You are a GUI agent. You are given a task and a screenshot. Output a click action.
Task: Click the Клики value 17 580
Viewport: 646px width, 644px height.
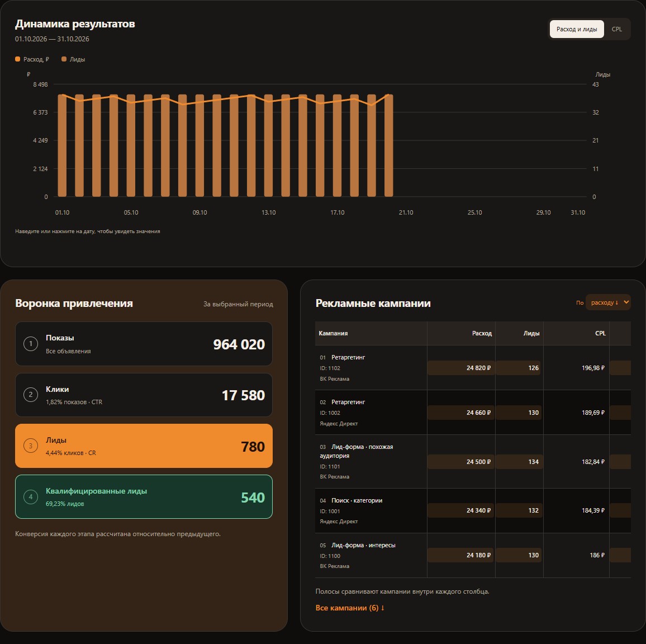coord(243,396)
